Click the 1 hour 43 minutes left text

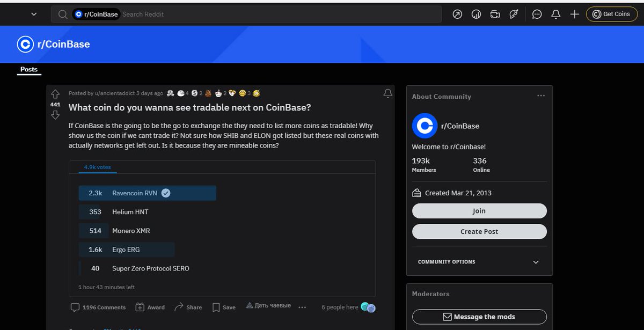point(106,287)
